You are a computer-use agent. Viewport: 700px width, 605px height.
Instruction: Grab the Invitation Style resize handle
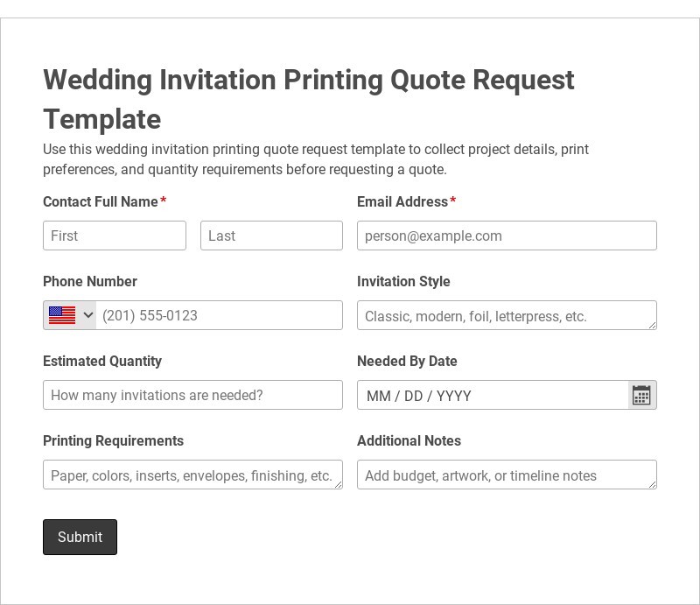click(x=652, y=326)
